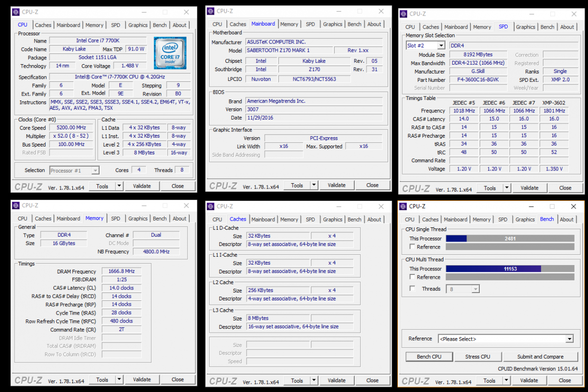Switch to SPD tab in the Memory-tab window
This screenshot has height=392, width=588.
pyautogui.click(x=116, y=219)
